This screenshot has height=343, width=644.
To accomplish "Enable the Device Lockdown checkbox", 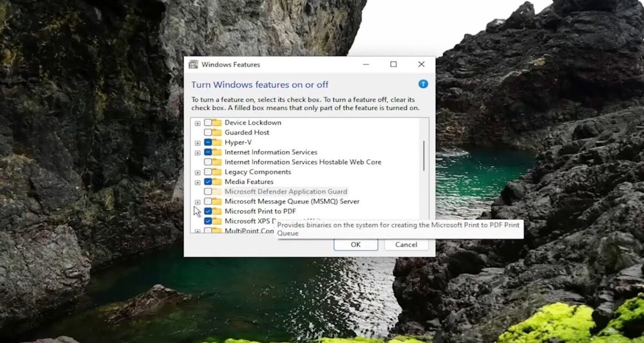I will (x=208, y=123).
